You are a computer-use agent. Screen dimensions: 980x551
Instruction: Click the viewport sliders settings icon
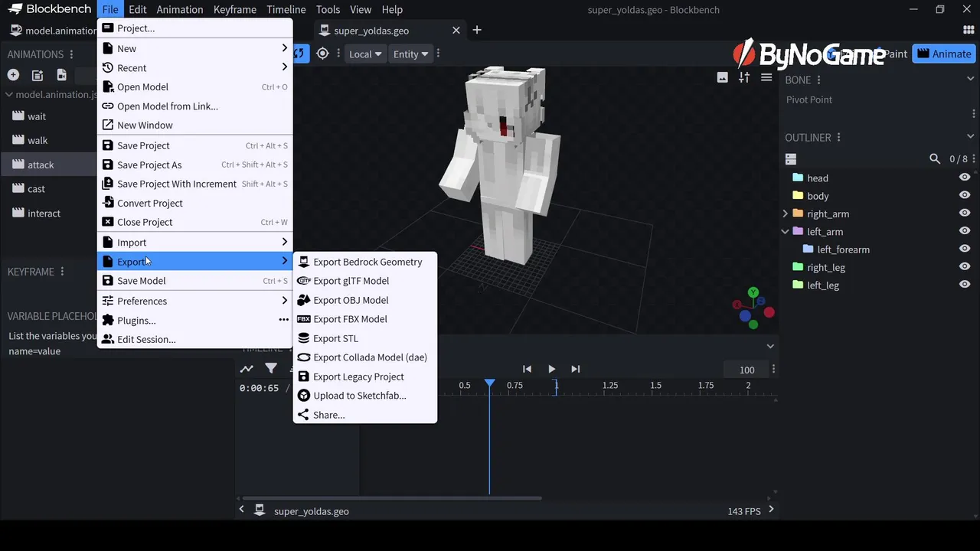[x=744, y=77]
